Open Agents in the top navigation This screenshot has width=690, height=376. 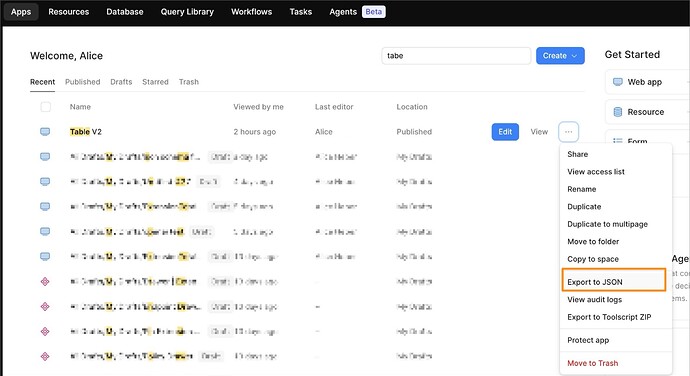coord(343,12)
